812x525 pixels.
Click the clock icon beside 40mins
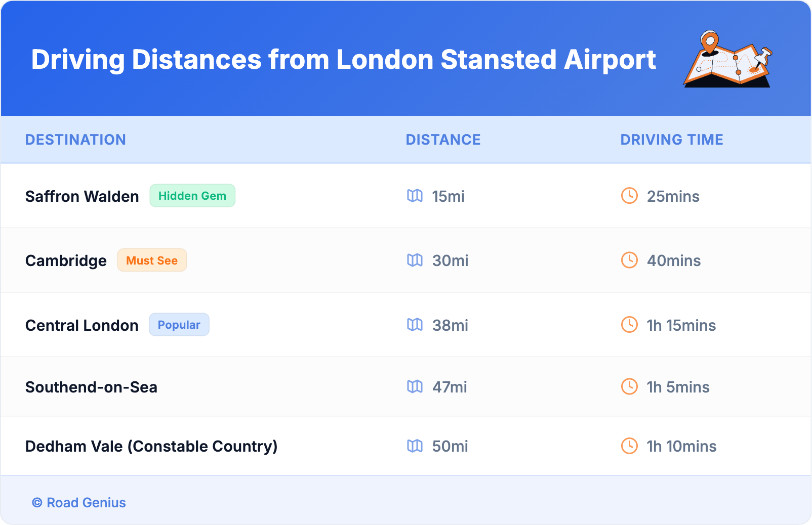[x=629, y=260]
